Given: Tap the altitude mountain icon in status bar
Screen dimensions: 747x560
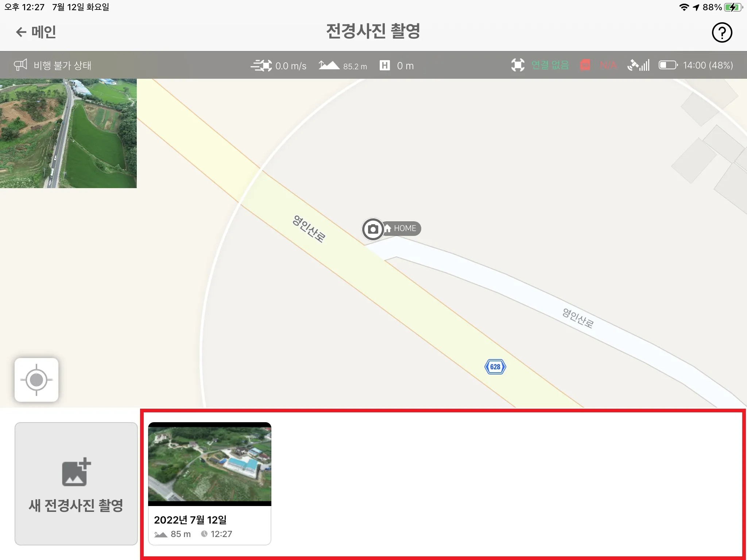Looking at the screenshot, I should (x=329, y=65).
